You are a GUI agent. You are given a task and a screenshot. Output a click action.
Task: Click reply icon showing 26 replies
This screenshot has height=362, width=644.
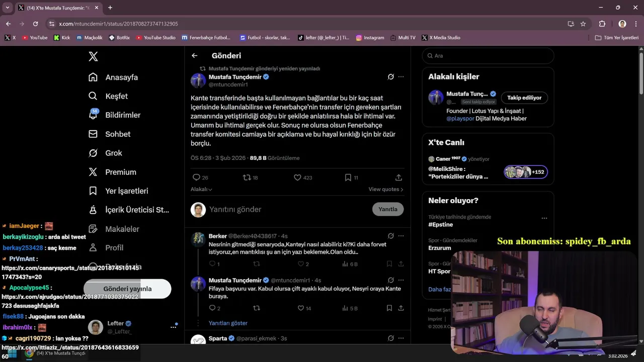coord(196,177)
